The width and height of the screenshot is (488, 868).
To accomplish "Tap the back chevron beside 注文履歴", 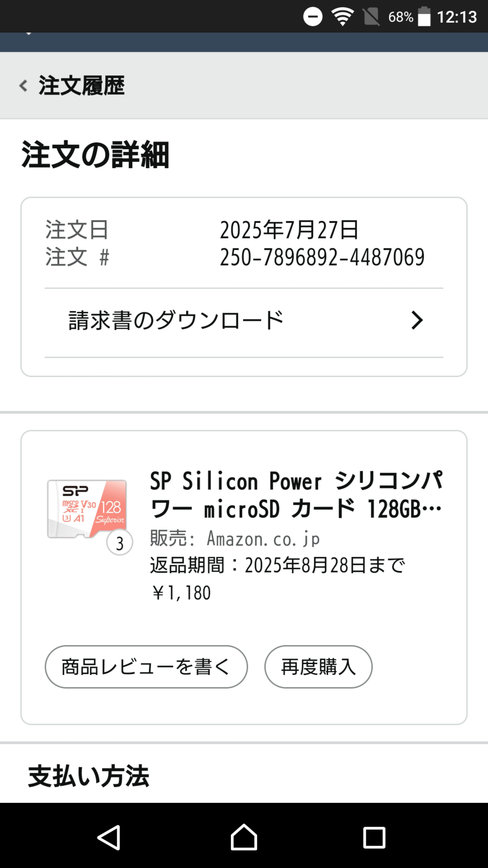I will point(23,86).
